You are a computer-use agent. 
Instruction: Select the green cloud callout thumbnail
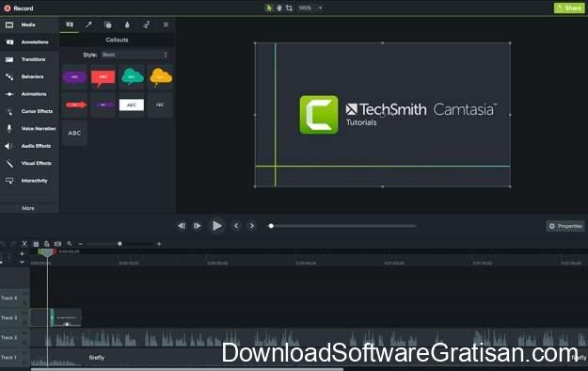pyautogui.click(x=132, y=77)
